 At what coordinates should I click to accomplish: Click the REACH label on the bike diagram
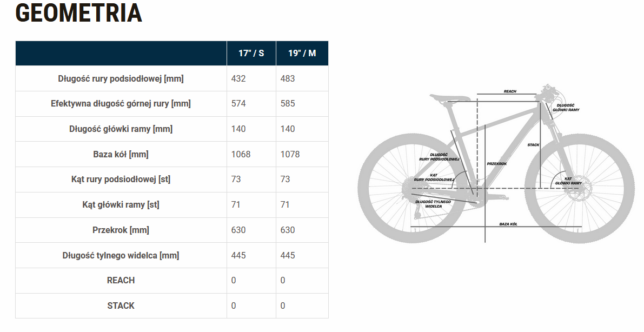(509, 91)
